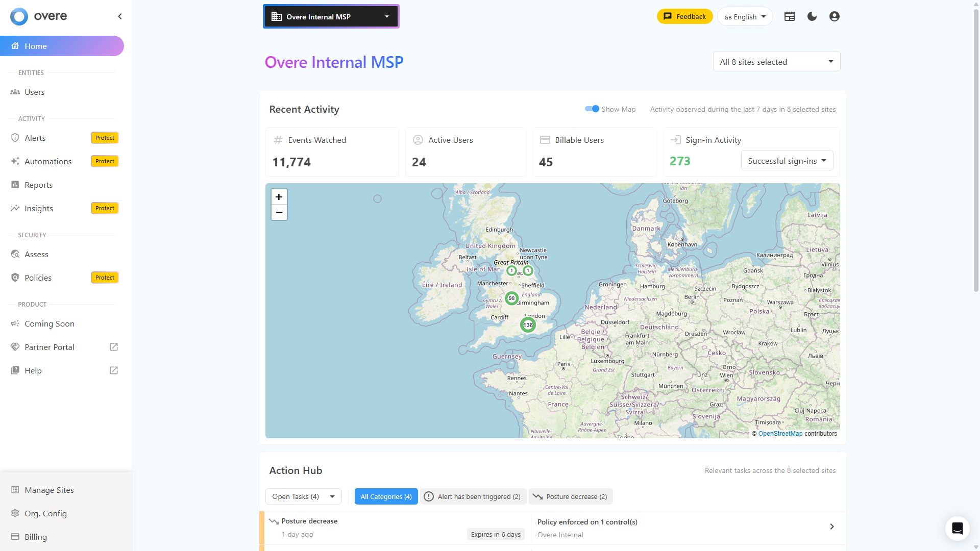Click the Feedback button
The width and height of the screenshot is (980, 551).
pos(684,16)
